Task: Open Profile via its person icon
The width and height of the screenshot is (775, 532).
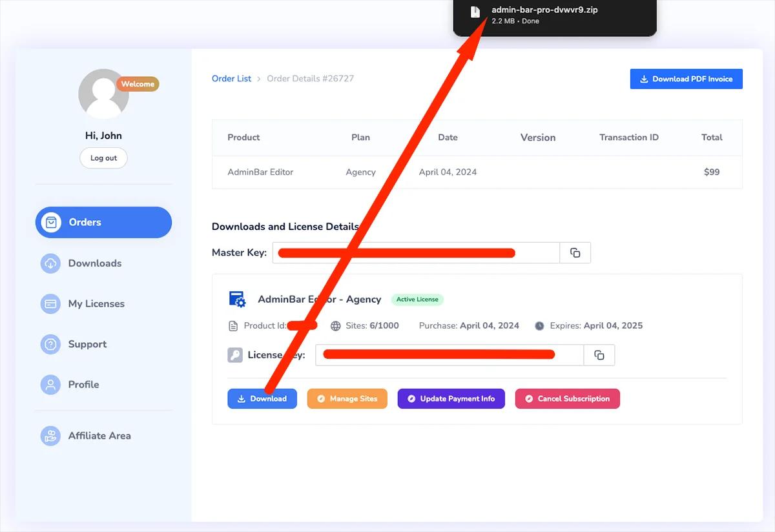Action: [x=50, y=384]
